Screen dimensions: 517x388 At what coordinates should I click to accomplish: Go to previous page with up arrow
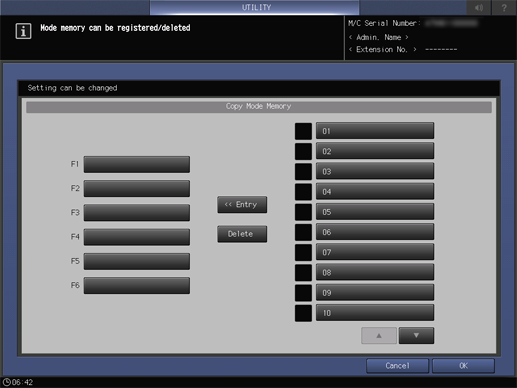[379, 335]
